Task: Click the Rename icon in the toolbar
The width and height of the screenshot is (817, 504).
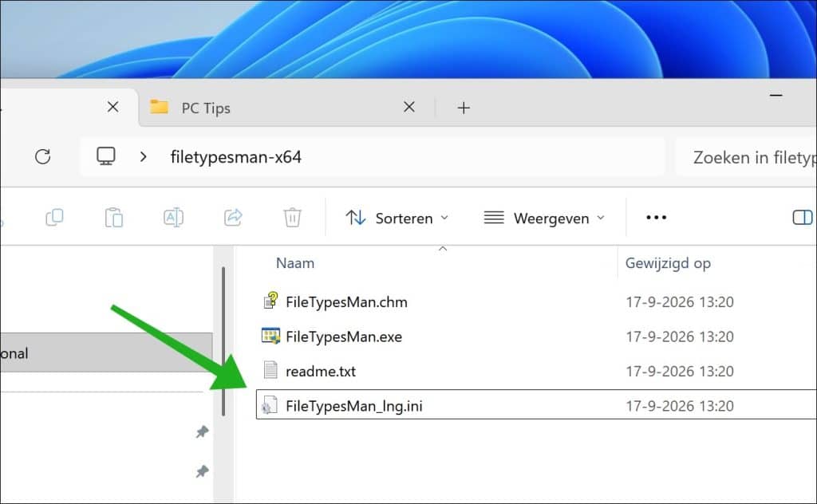Action: pyautogui.click(x=173, y=217)
